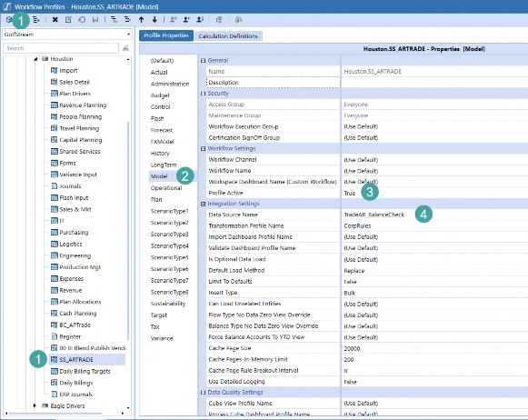Open the GolfStream cube root dropdown
Image resolution: width=528 pixels, height=420 pixels.
coord(129,35)
